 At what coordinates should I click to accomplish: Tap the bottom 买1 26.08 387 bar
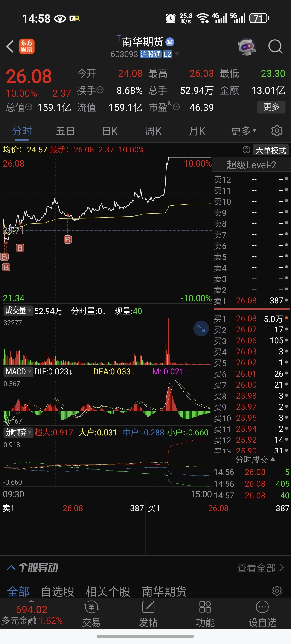tap(218, 508)
